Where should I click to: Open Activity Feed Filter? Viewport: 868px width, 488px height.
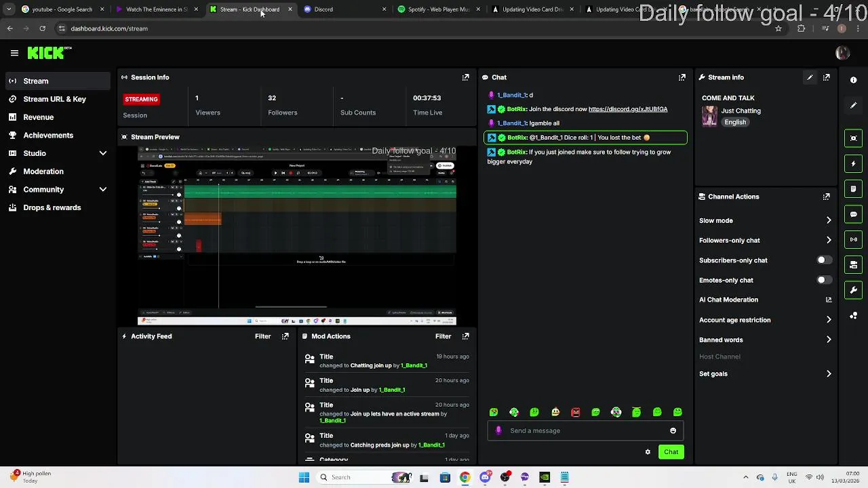click(262, 336)
